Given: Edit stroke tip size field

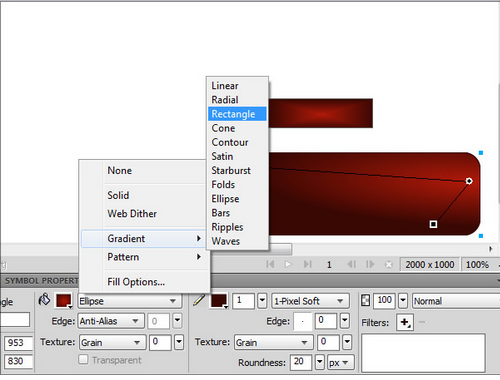Looking at the screenshot, I should tap(244, 301).
